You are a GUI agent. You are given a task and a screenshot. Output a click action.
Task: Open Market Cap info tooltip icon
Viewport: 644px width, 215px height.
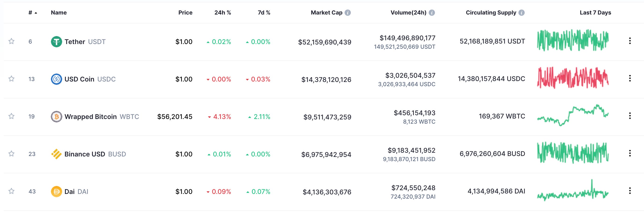[347, 12]
